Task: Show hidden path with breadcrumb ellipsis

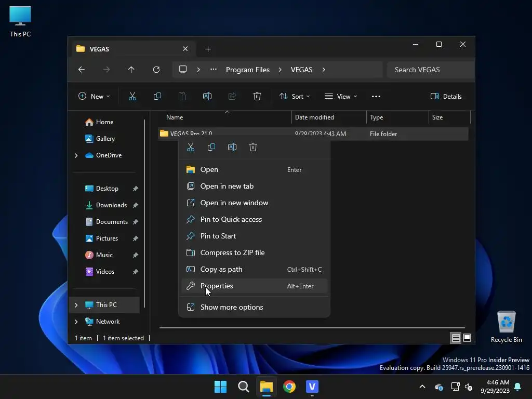Action: [214, 70]
